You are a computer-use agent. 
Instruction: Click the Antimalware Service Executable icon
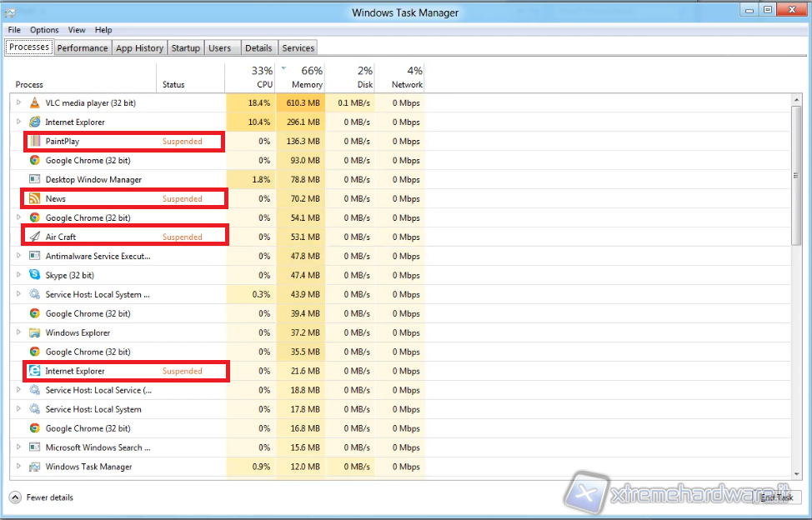pos(34,256)
